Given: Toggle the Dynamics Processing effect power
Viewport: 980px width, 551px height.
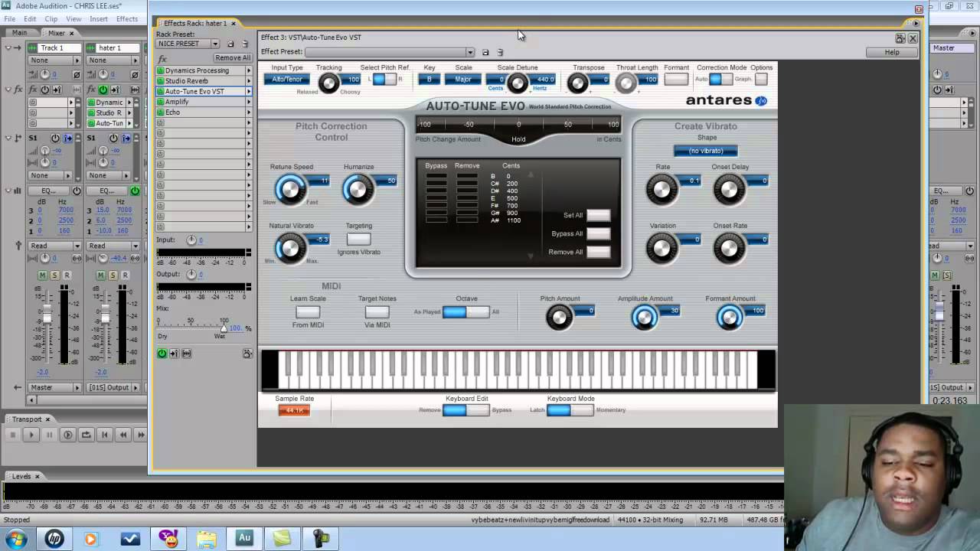Looking at the screenshot, I should 161,70.
